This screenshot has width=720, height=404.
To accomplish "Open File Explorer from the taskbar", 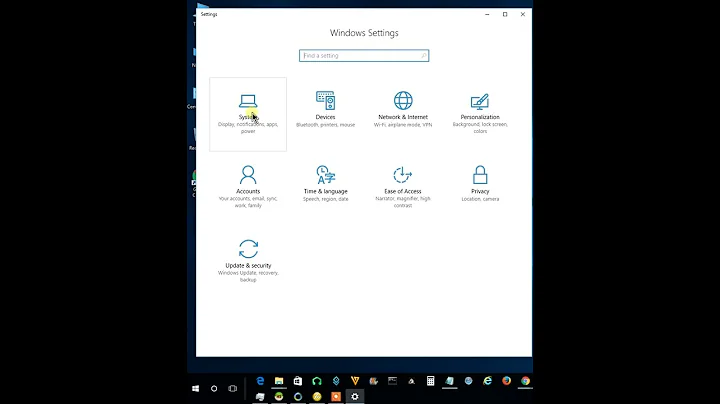I will pos(279,381).
